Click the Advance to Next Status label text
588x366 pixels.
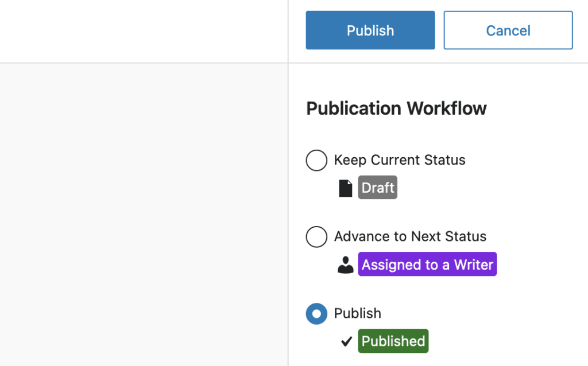click(410, 236)
